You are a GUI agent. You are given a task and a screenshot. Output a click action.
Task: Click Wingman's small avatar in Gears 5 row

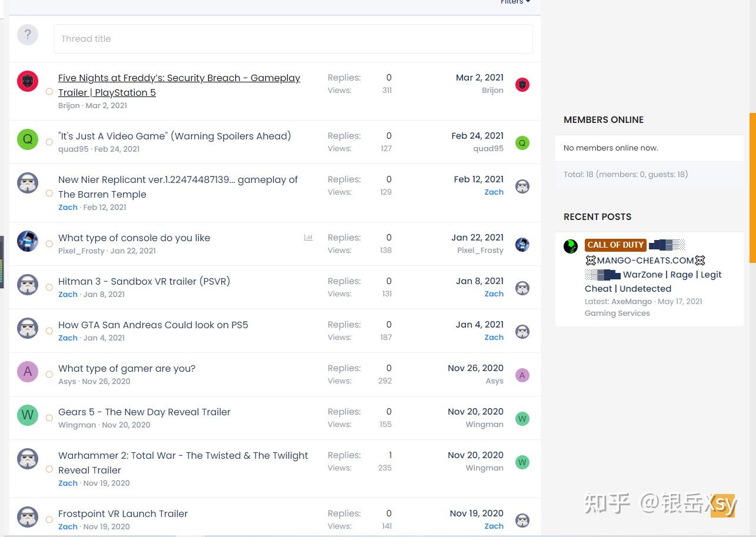coord(522,419)
